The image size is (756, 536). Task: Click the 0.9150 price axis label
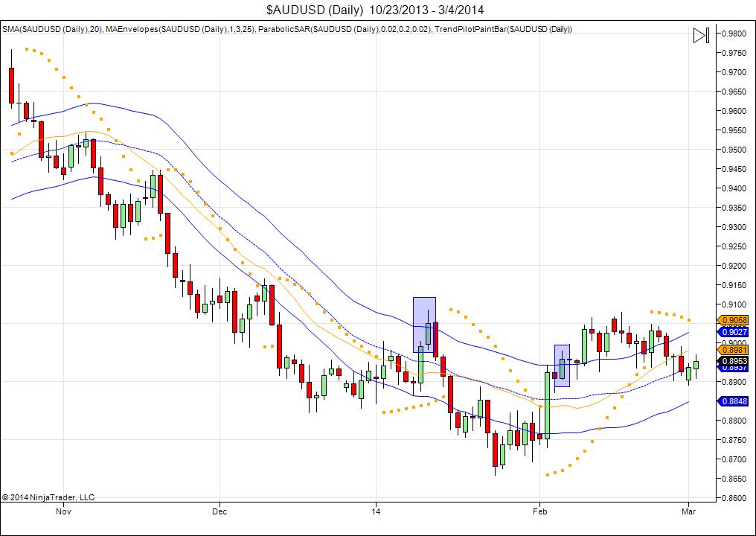pyautogui.click(x=734, y=285)
